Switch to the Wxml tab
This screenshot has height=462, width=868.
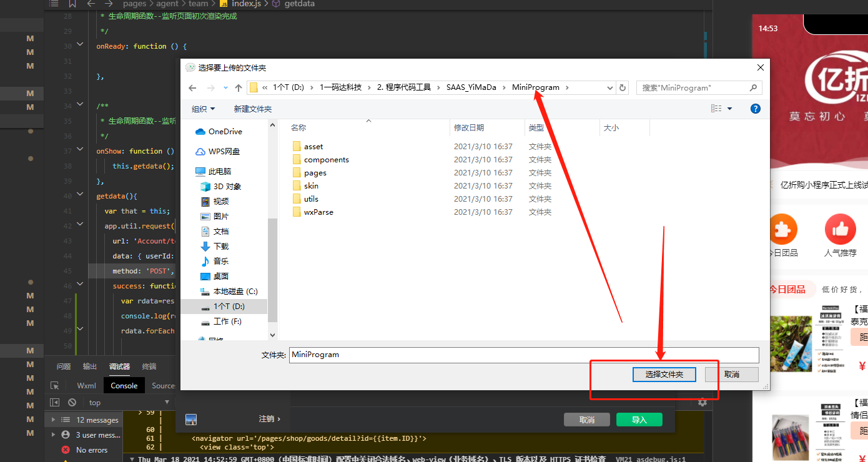pyautogui.click(x=86, y=386)
